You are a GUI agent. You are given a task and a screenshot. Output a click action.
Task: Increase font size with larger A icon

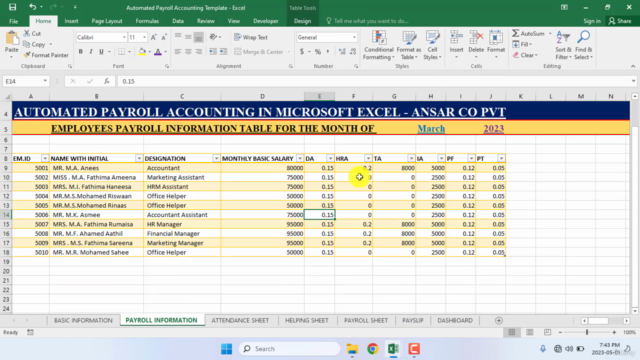[x=153, y=37]
